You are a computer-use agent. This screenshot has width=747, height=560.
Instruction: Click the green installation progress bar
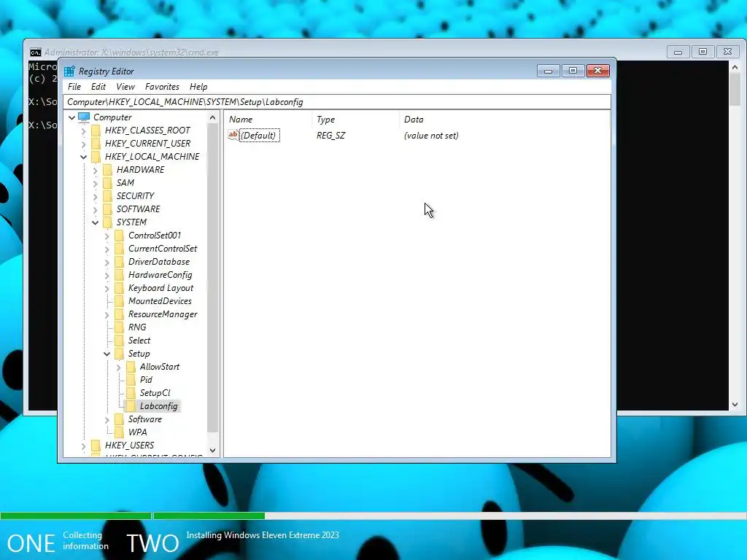pyautogui.click(x=133, y=516)
